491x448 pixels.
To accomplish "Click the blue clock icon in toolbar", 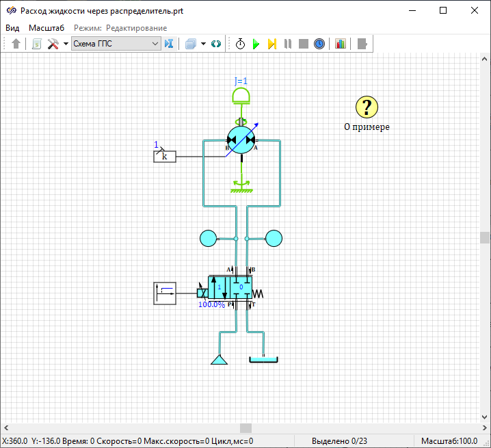I will 319,44.
